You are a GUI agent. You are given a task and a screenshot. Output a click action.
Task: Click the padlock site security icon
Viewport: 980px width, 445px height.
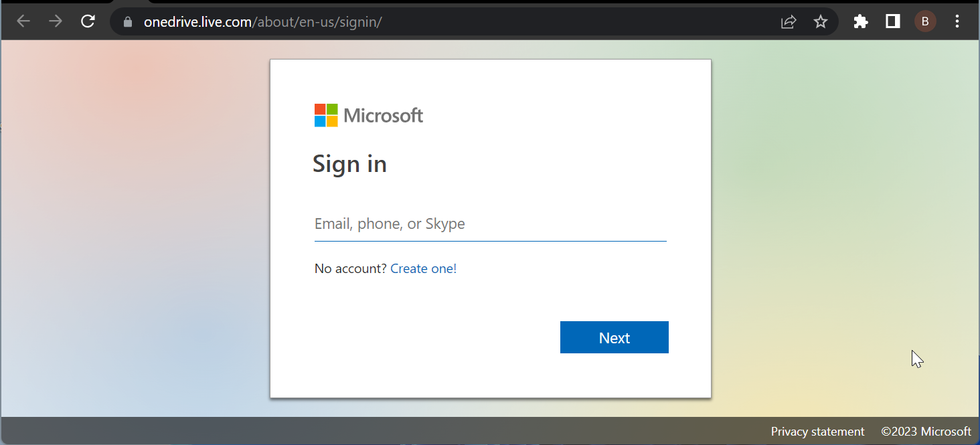click(x=128, y=22)
